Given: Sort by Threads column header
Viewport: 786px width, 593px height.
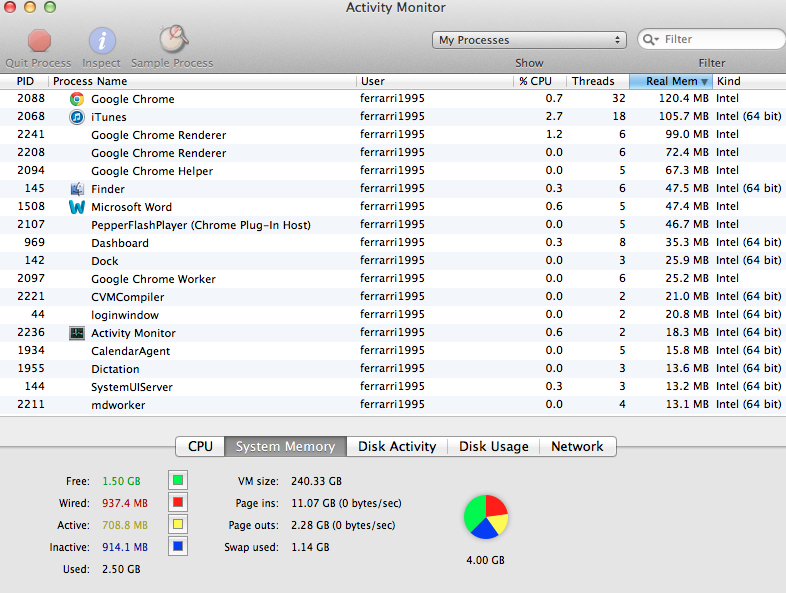Looking at the screenshot, I should point(598,81).
